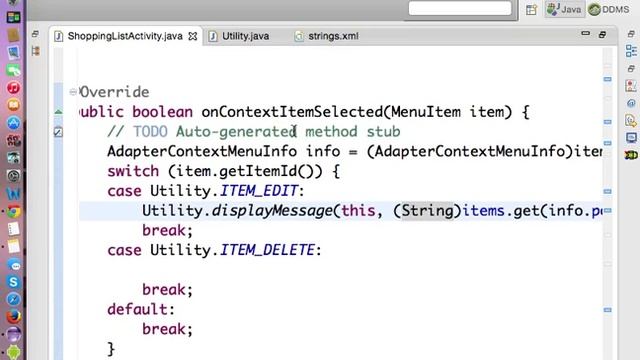Click the 'info' variable declaration name
This screenshot has height=360, width=640.
click(323, 151)
